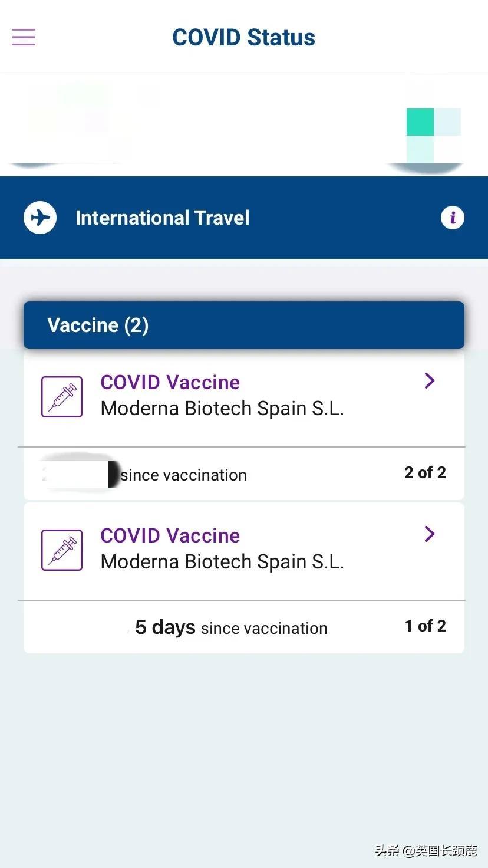Open COVID Vaccine link for dose 1 of 2
This screenshot has height=868, width=488.
[170, 535]
